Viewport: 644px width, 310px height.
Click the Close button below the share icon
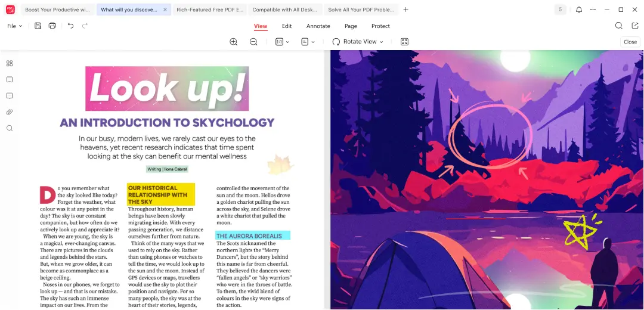pos(630,42)
